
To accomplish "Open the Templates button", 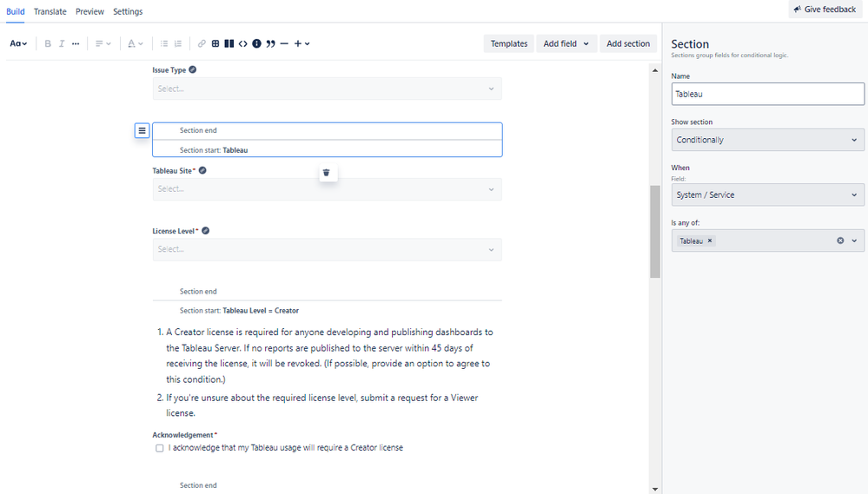I will [x=509, y=43].
